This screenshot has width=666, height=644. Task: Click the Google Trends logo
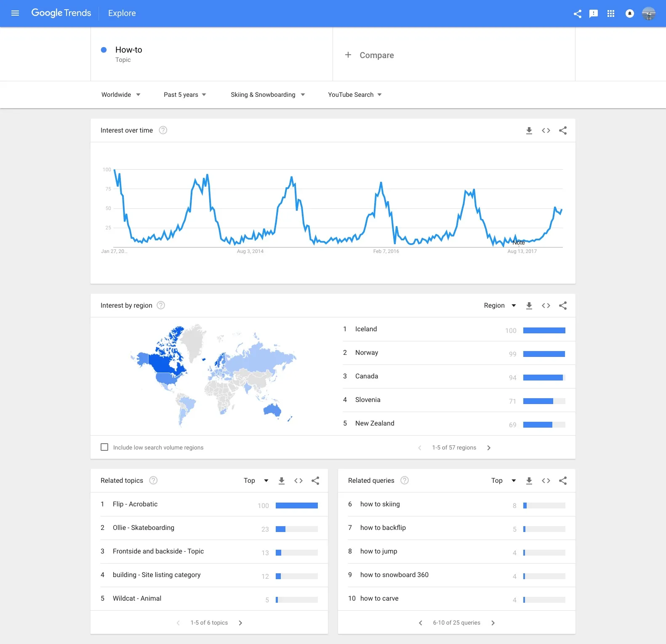tap(61, 13)
